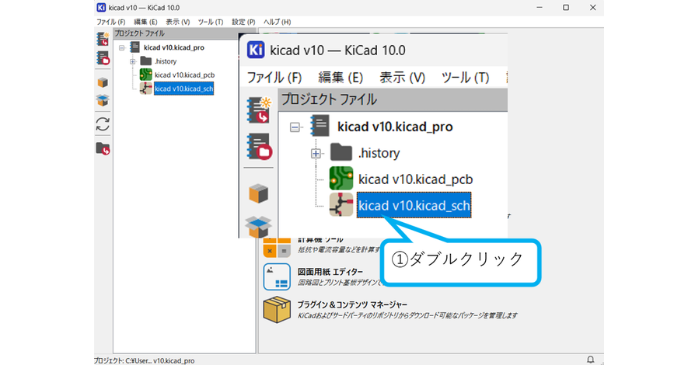Open 表示 (V) in the enlarged inset menu bar
The image size is (698, 365).
click(402, 78)
